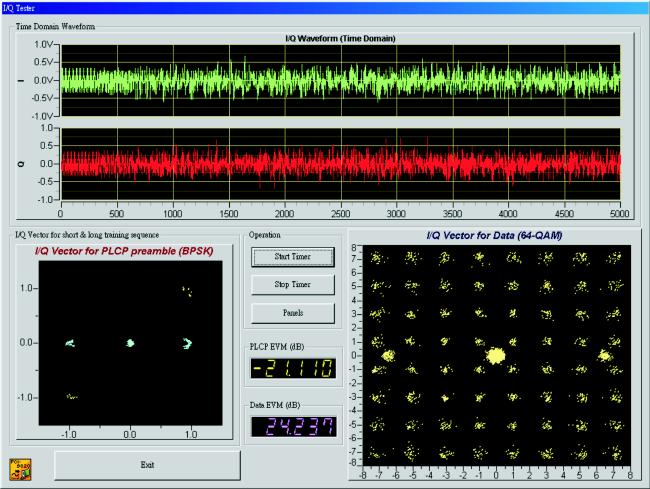Click the large center cluster in 64-QAM plot
650x489 pixels.
496,356
